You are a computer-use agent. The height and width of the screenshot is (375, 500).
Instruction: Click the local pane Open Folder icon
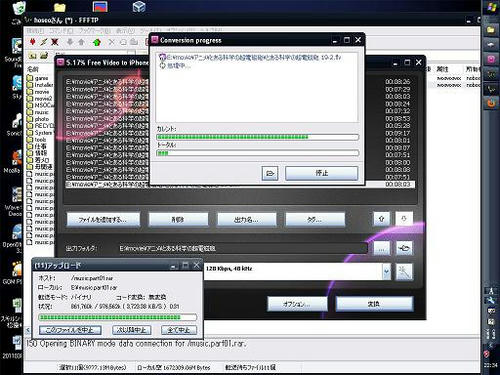coord(44,55)
